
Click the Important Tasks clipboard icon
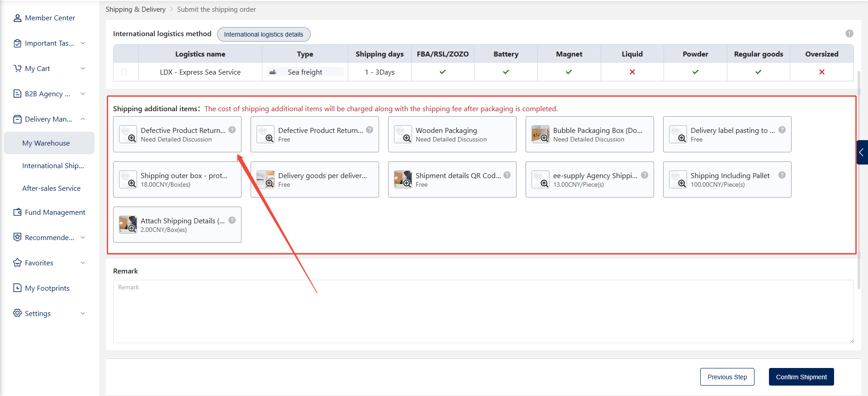[x=18, y=43]
